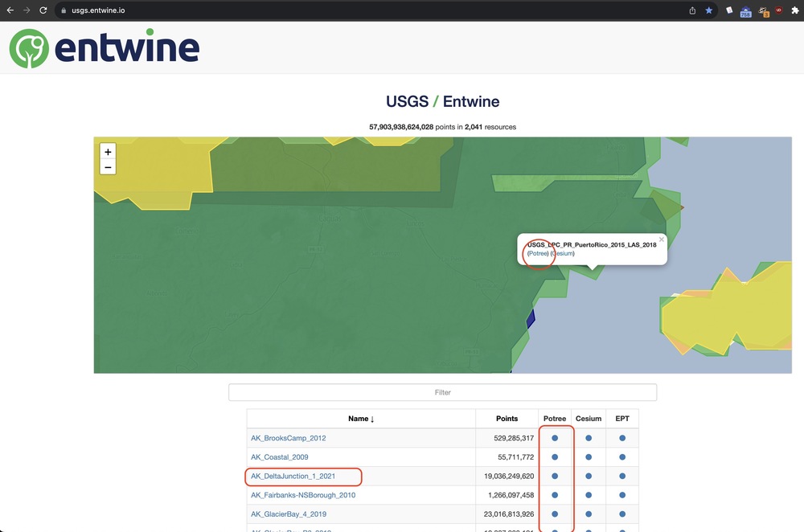Open Potree dot for AK_GlacierBay_4_2019
The height and width of the screenshot is (532, 804).
(555, 514)
